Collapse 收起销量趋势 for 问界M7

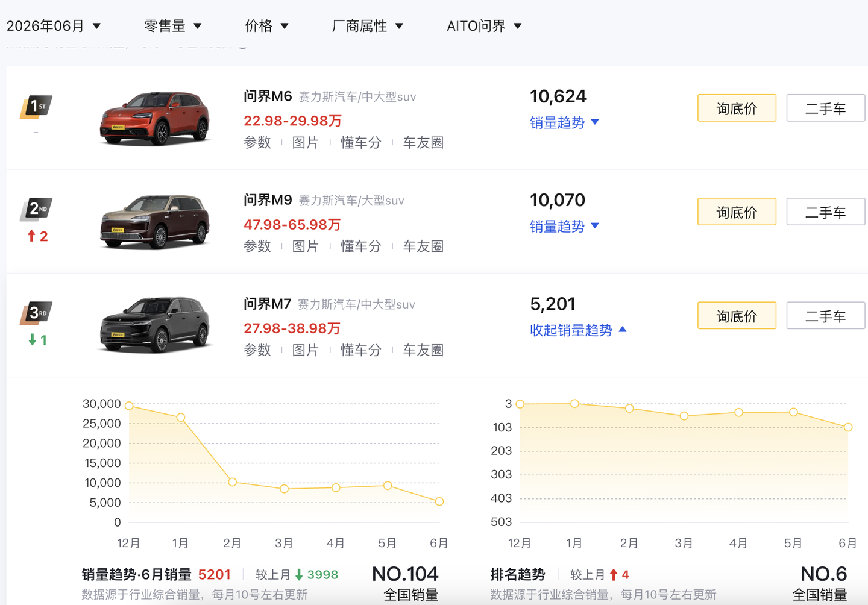coord(578,330)
